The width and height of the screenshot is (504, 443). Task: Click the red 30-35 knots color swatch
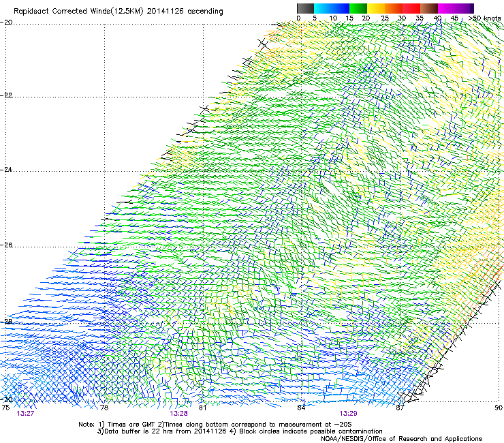[411, 8]
